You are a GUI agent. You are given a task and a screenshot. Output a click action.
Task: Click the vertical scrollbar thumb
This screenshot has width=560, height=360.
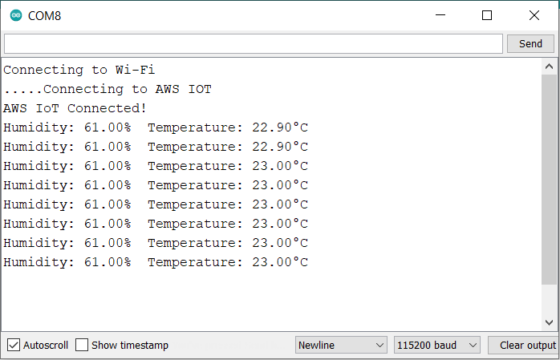click(x=549, y=180)
